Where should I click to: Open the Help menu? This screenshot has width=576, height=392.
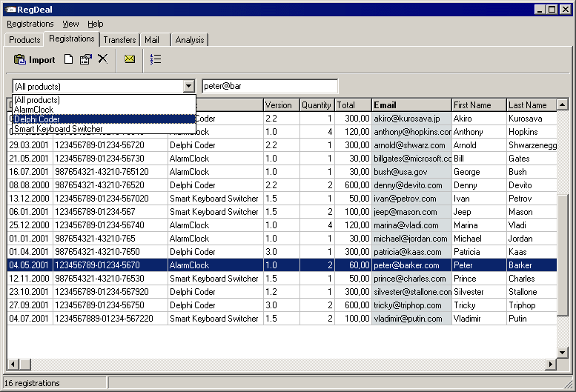pos(95,24)
